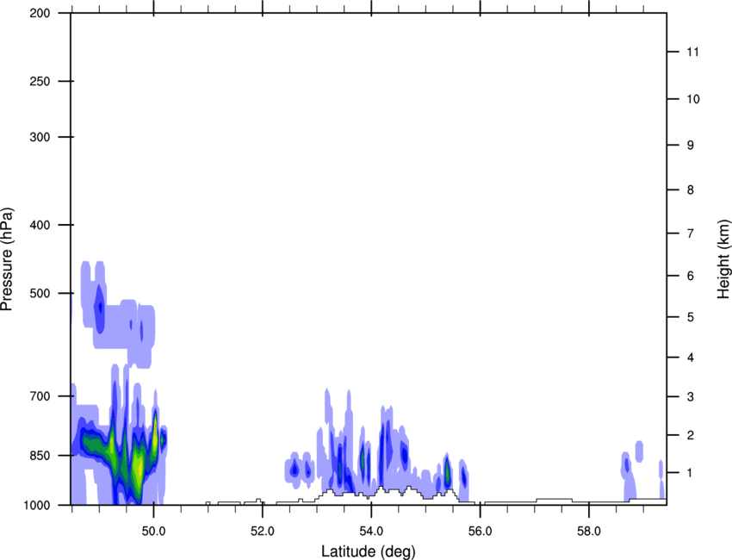Viewport: 732px width, 560px height.
Task: Click the 58.0 latitude tick label
Action: pyautogui.click(x=589, y=532)
